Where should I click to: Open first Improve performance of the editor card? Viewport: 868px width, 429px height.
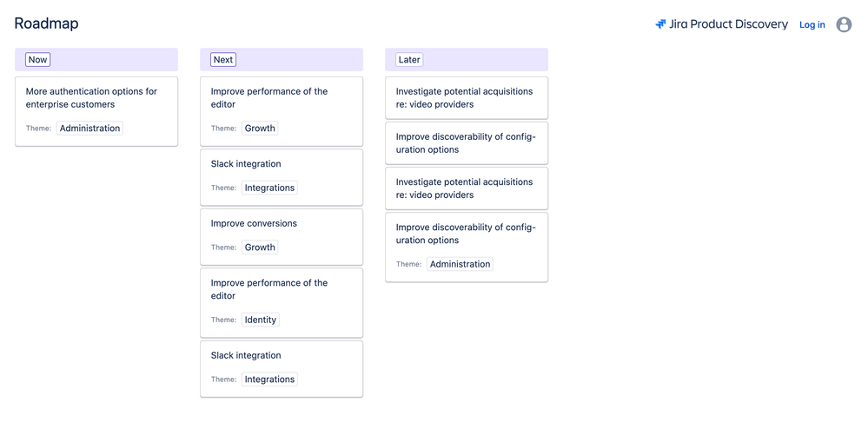click(x=282, y=111)
